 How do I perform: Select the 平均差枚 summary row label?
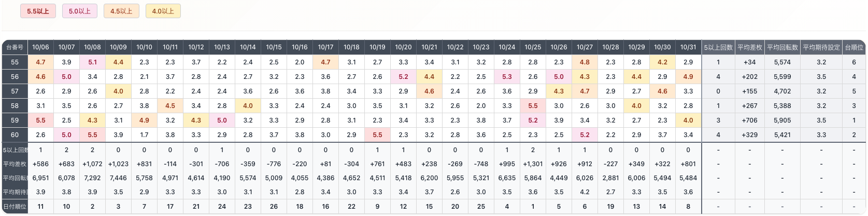click(x=15, y=164)
